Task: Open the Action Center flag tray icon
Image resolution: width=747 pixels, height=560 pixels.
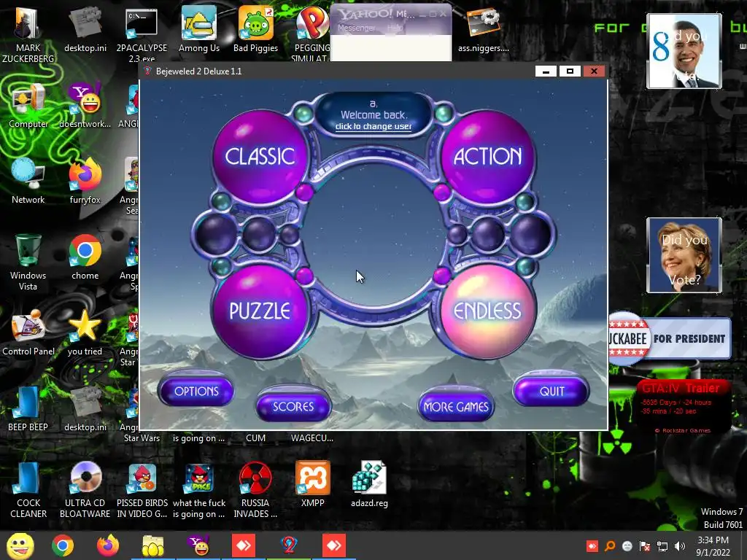Action: [x=645, y=546]
